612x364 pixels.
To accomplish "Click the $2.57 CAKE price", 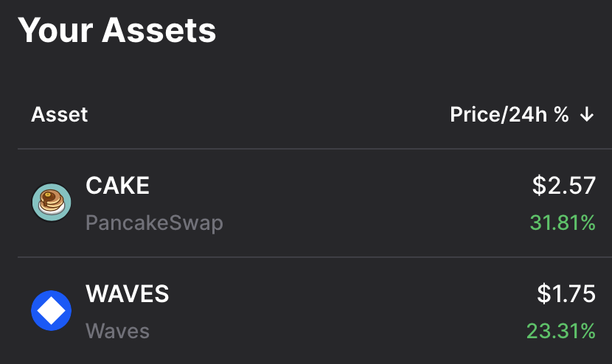I will [x=563, y=186].
